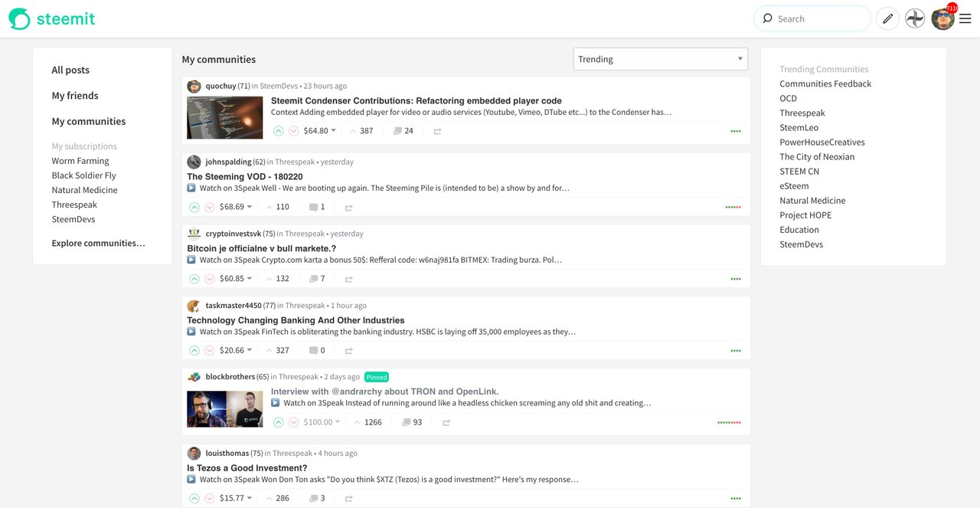This screenshot has width=980, height=508.
Task: Open the user avatar with notification badge
Action: [x=943, y=18]
